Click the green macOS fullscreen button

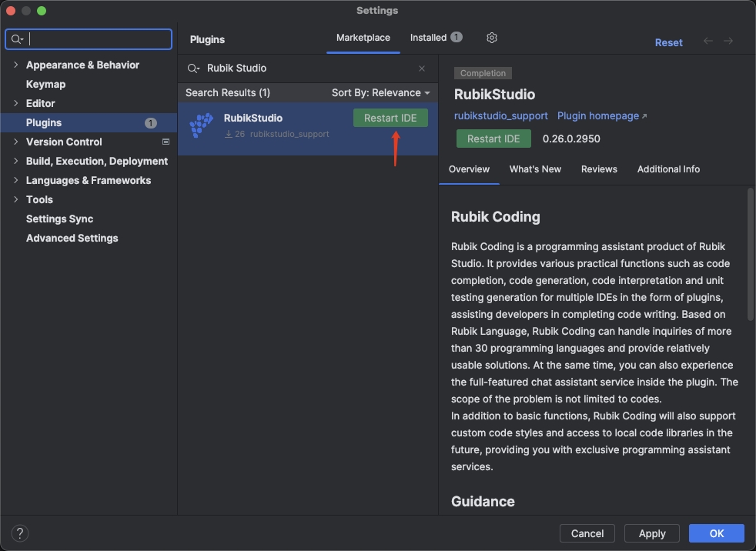pyautogui.click(x=42, y=11)
